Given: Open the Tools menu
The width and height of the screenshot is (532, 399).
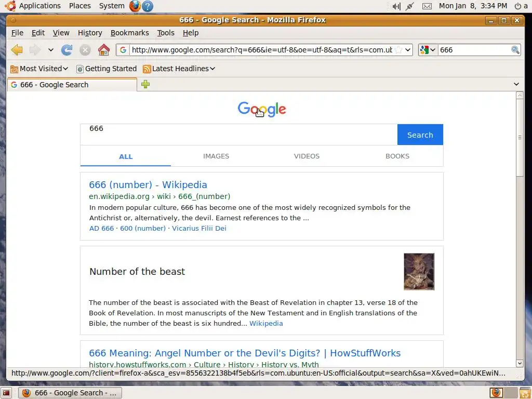Looking at the screenshot, I should tap(166, 33).
